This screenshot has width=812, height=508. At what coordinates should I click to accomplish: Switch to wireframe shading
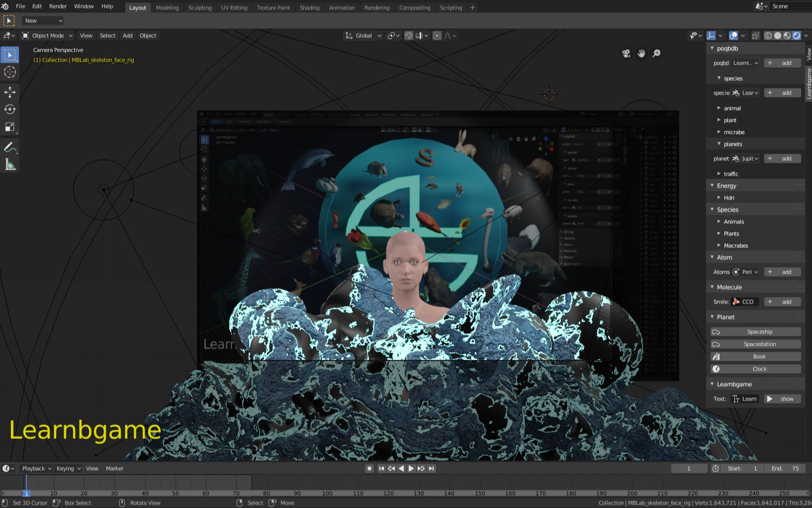tap(768, 35)
